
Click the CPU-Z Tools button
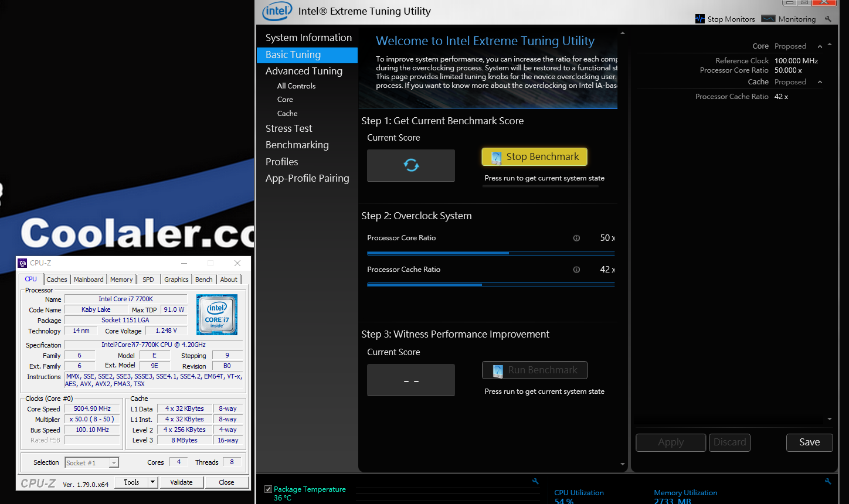click(131, 482)
